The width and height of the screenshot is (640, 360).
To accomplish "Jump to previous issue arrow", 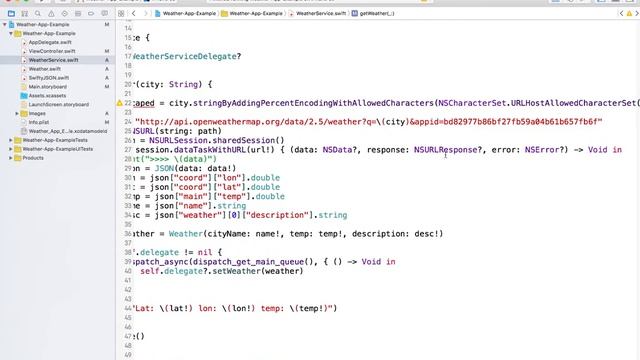I will (x=622, y=13).
